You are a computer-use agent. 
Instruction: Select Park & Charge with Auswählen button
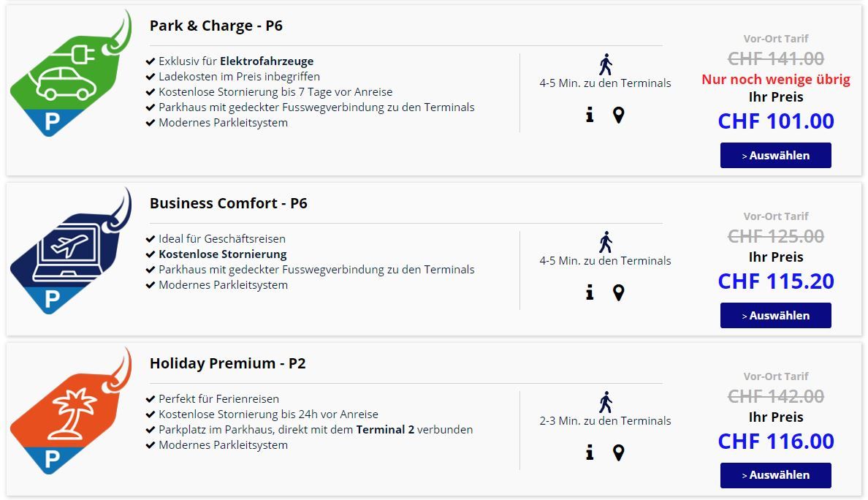775,156
